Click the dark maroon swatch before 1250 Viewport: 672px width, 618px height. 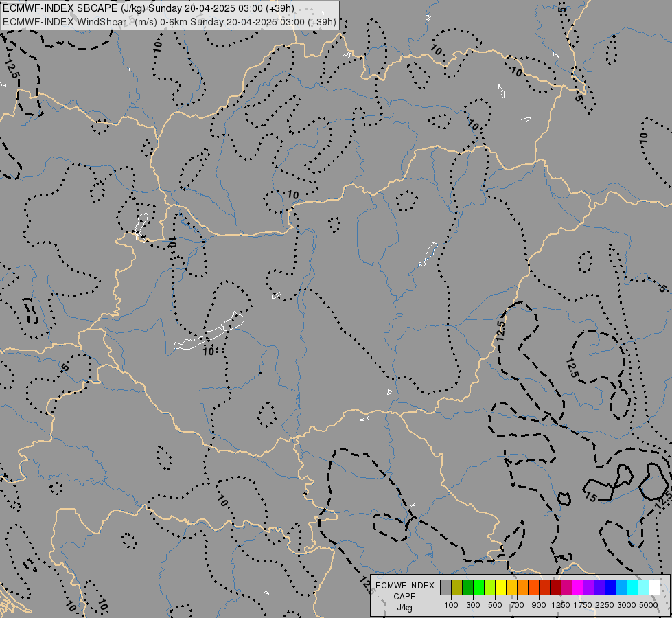[556, 588]
